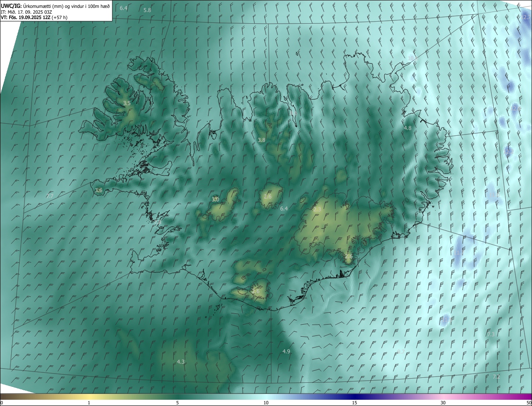532x406 pixels.
Task: Click the 15 mm tick on the color scale
Action: [x=355, y=403]
